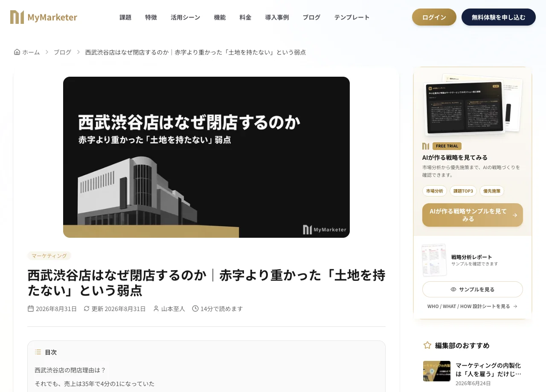Go to 導入事例 in navigation

click(277, 17)
